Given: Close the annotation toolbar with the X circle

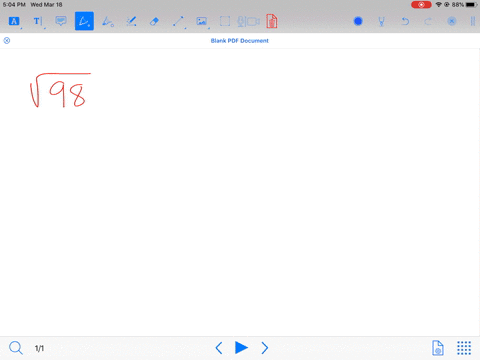Looking at the screenshot, I should click(452, 22).
